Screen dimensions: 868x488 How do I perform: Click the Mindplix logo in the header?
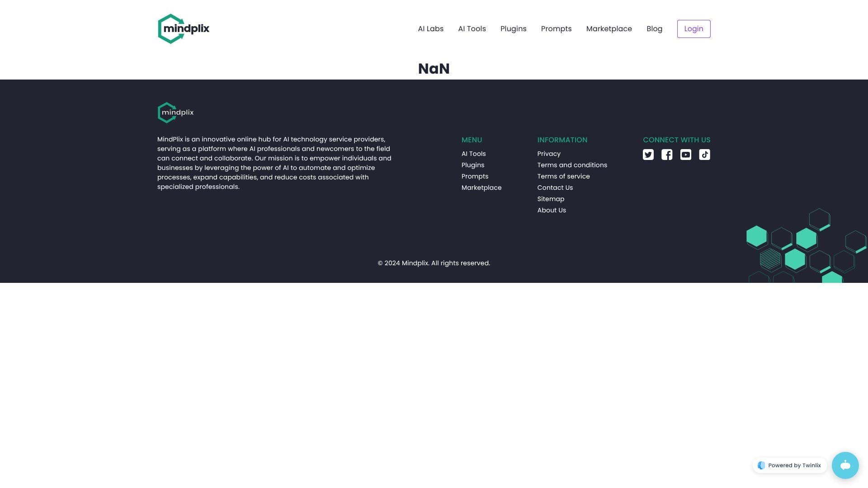(x=184, y=29)
